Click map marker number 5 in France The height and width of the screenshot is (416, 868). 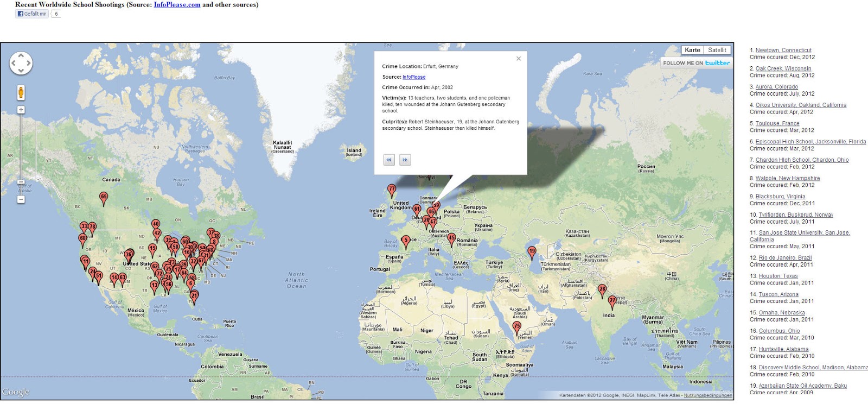point(406,241)
